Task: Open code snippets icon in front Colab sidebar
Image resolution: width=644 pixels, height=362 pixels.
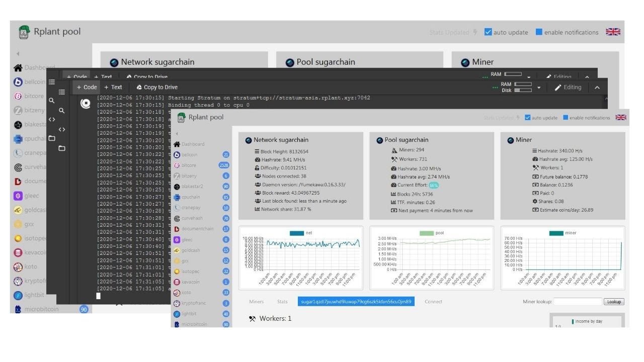Action: [x=62, y=129]
